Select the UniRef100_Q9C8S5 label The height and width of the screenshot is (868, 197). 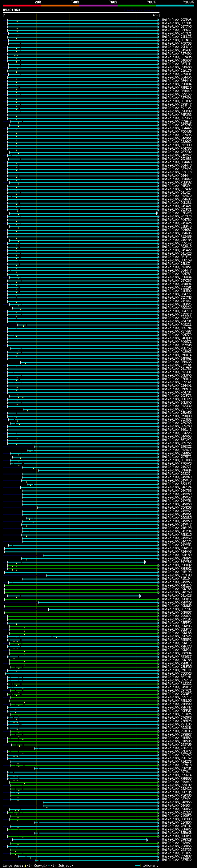[176, 518]
